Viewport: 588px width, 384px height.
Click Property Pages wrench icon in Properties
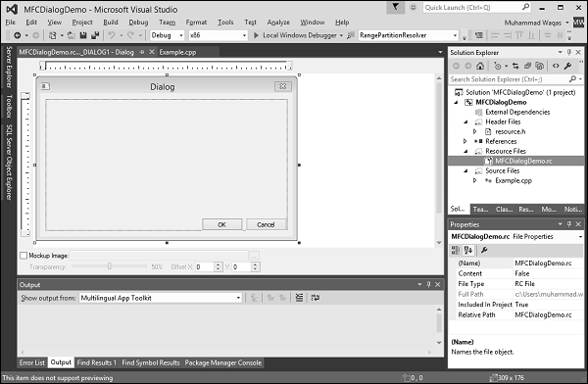484,250
